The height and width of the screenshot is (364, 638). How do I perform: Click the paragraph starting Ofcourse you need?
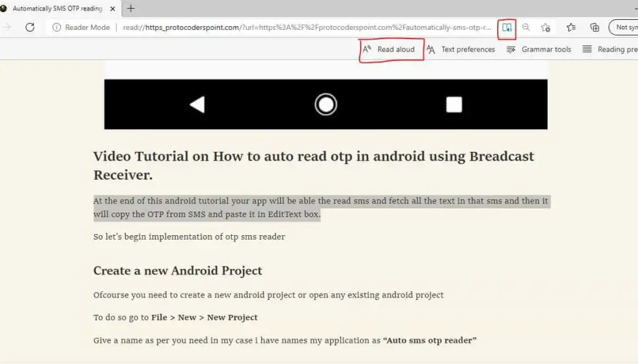pyautogui.click(x=269, y=295)
